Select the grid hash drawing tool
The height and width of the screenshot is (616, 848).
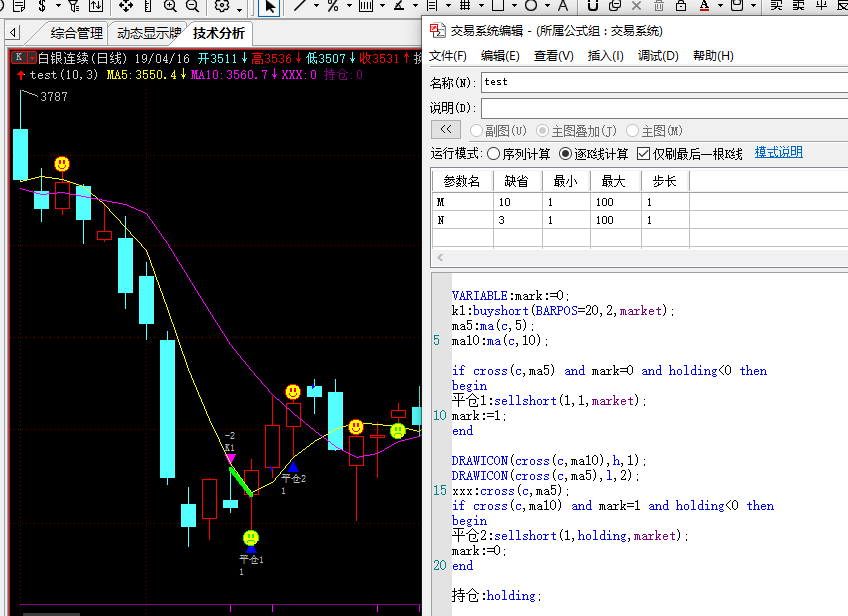[465, 6]
